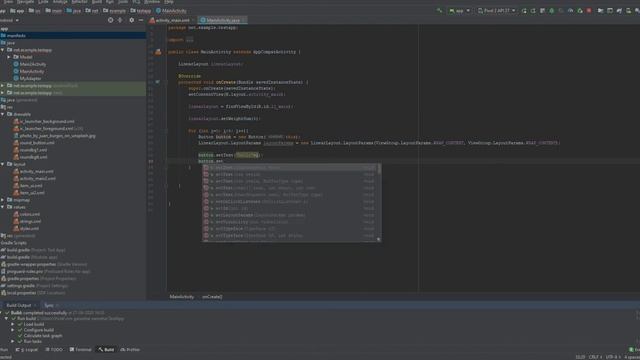Click the gutter icon beside class MainActivity line
Image resolution: width=640 pixels, height=360 pixels.
(x=158, y=52)
